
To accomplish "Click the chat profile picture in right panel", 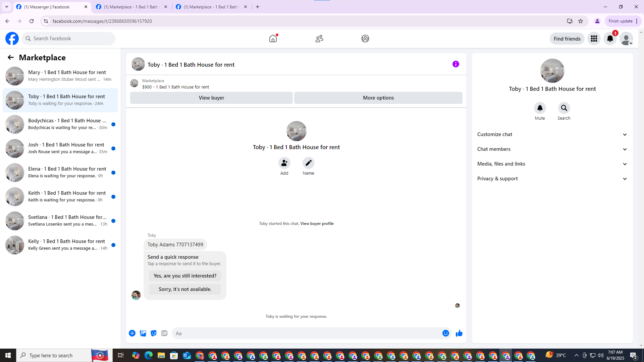I will click(552, 71).
